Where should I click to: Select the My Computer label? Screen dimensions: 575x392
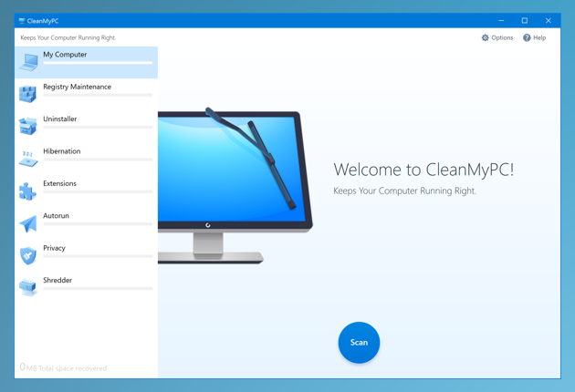[x=65, y=55]
